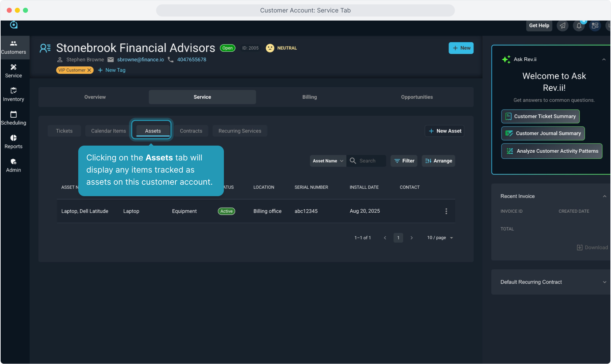Click the Equipment cell in Laptop row
This screenshot has height=364, width=611.
pos(184,211)
